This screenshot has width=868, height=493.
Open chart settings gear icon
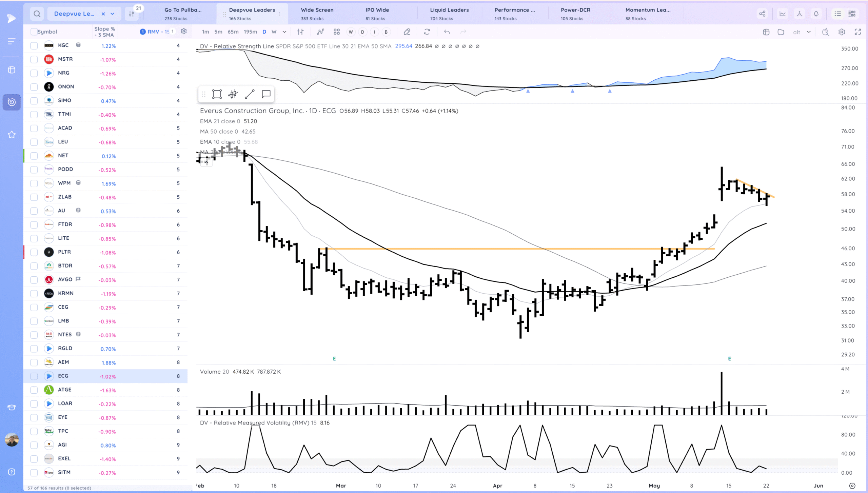coord(842,32)
